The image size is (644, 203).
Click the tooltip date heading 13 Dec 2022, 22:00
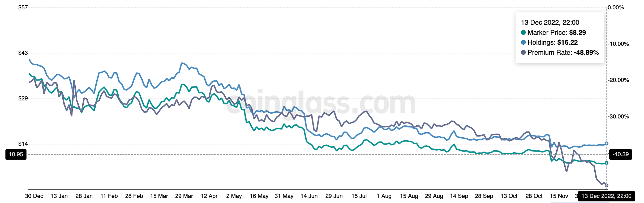click(x=550, y=23)
